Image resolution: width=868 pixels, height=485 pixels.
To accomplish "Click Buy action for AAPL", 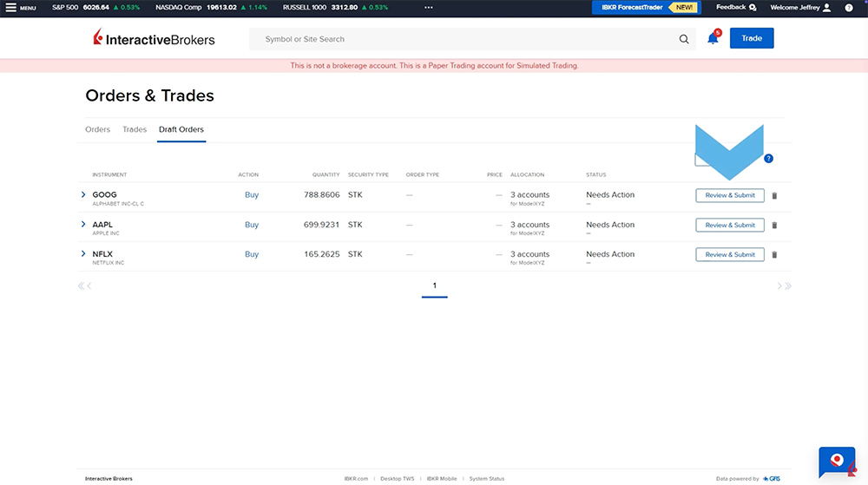I will point(252,225).
